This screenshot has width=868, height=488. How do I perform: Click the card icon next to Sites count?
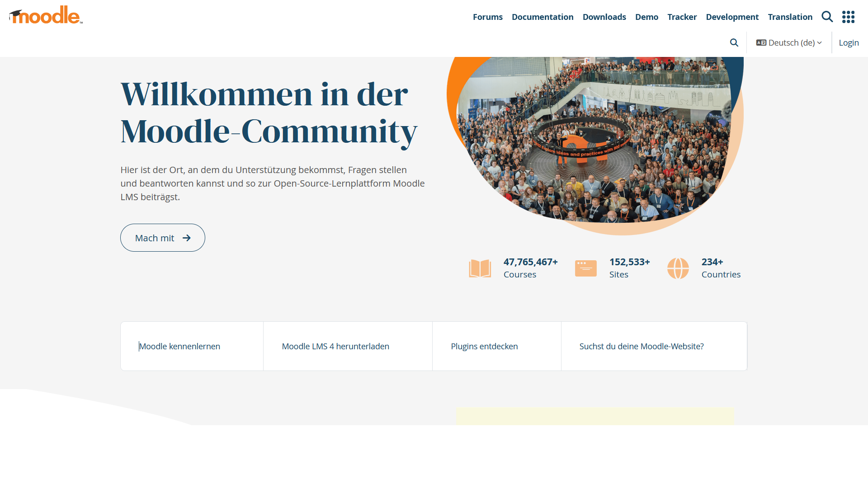point(585,268)
